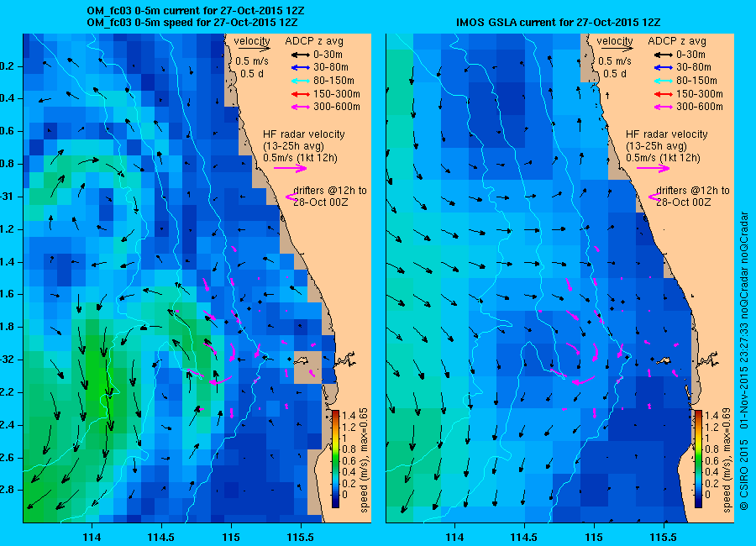Click the black 0-30m arrow in left legend
The image size is (756, 546).
(x=301, y=55)
